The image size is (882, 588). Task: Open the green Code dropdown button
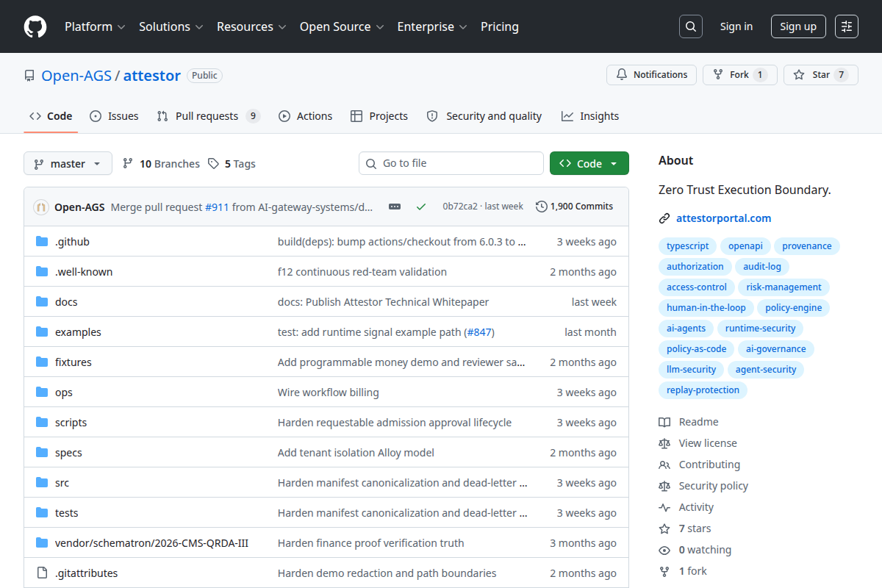pos(589,163)
